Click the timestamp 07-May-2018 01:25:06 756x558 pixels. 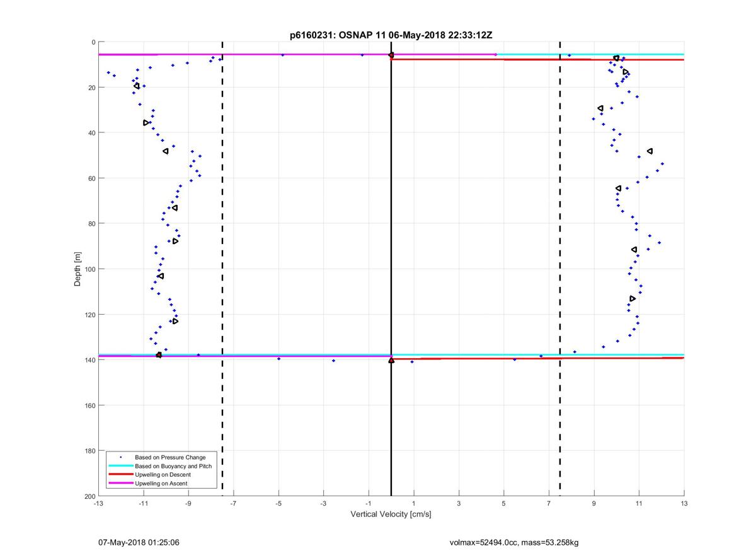tap(139, 542)
